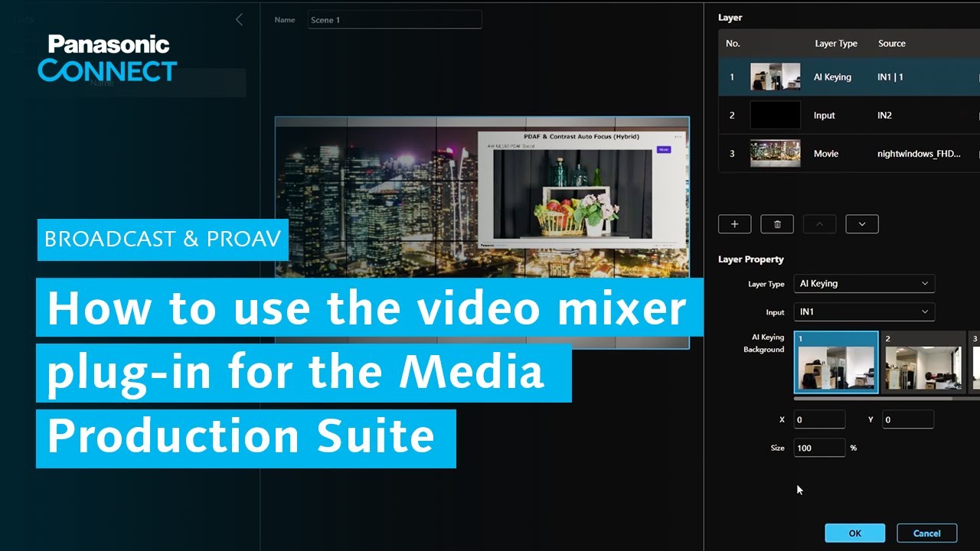The image size is (980, 551).
Task: Open the Layer Type dropdown
Action: [864, 283]
